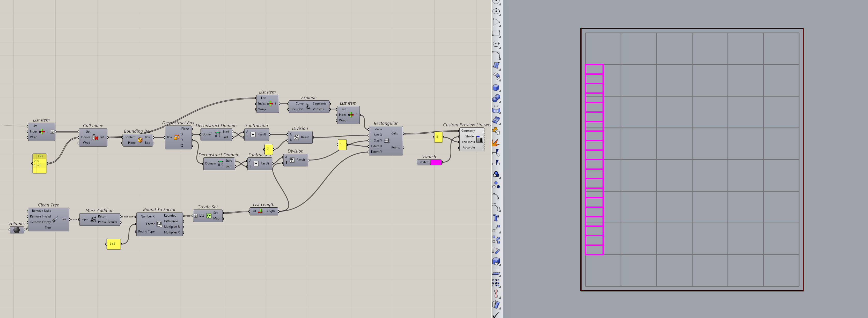Click the Create Set List input arrow
The height and width of the screenshot is (318, 868).
(x=196, y=216)
